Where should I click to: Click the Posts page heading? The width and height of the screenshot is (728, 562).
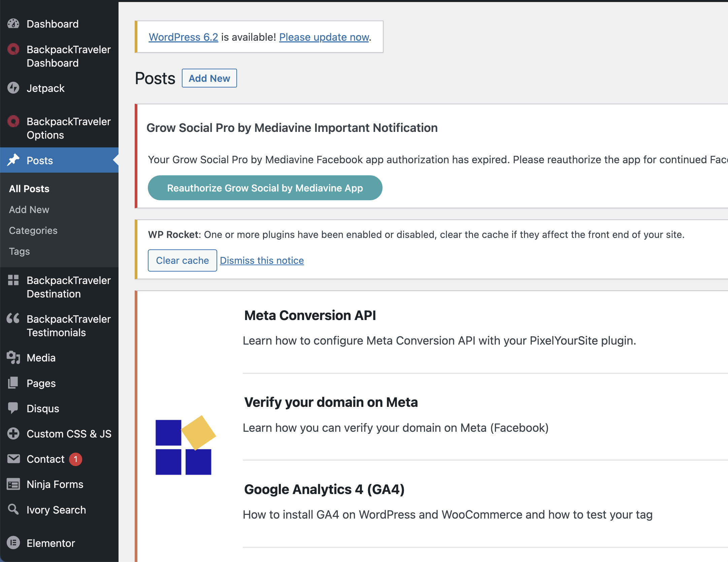point(155,78)
